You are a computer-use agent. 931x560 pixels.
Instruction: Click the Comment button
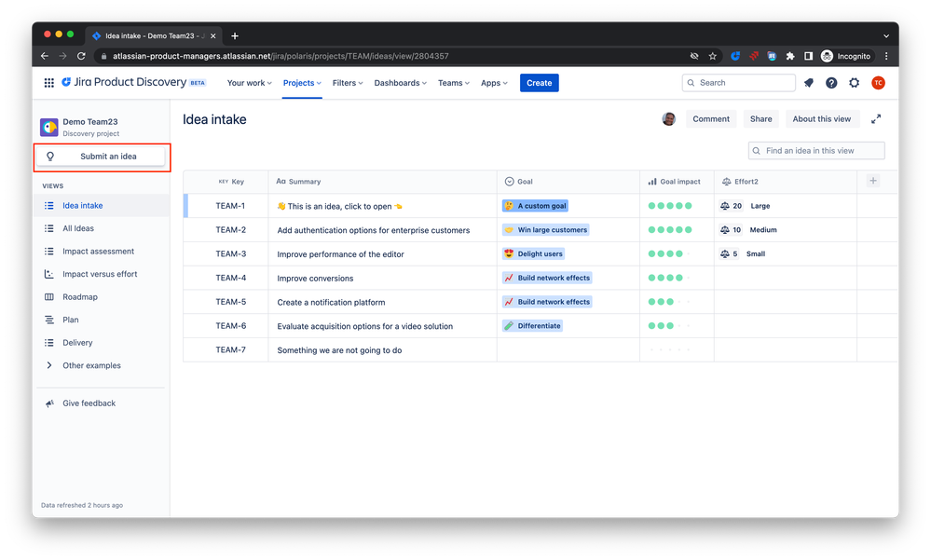(x=711, y=118)
